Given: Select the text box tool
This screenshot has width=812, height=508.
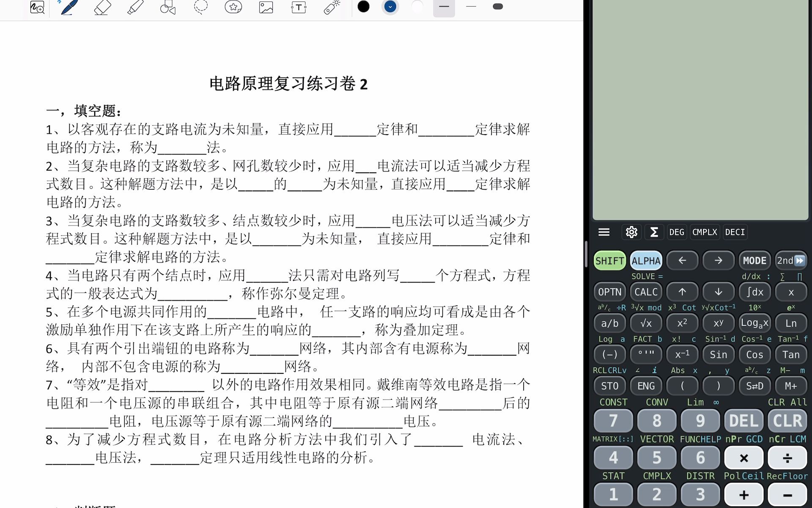Looking at the screenshot, I should coord(299,7).
